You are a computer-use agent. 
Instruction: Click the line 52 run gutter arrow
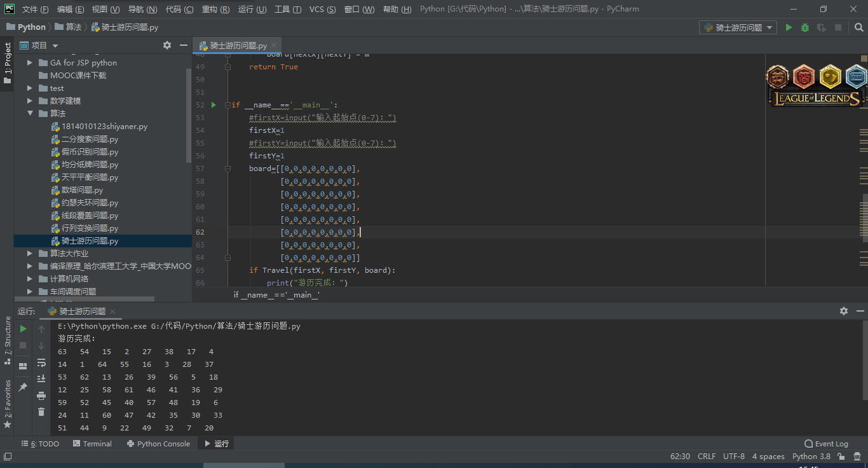pos(214,105)
